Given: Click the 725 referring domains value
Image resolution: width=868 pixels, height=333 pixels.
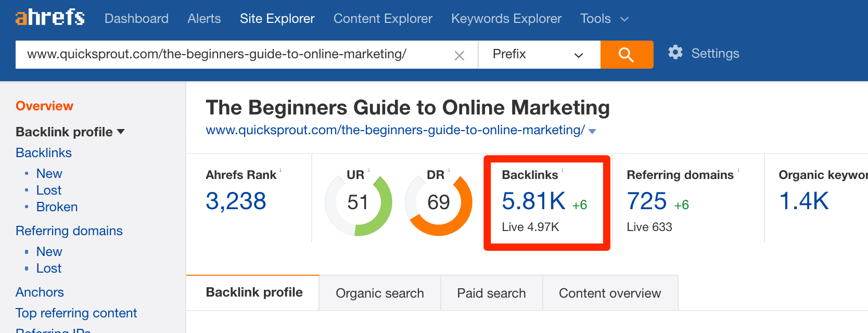Looking at the screenshot, I should (647, 201).
